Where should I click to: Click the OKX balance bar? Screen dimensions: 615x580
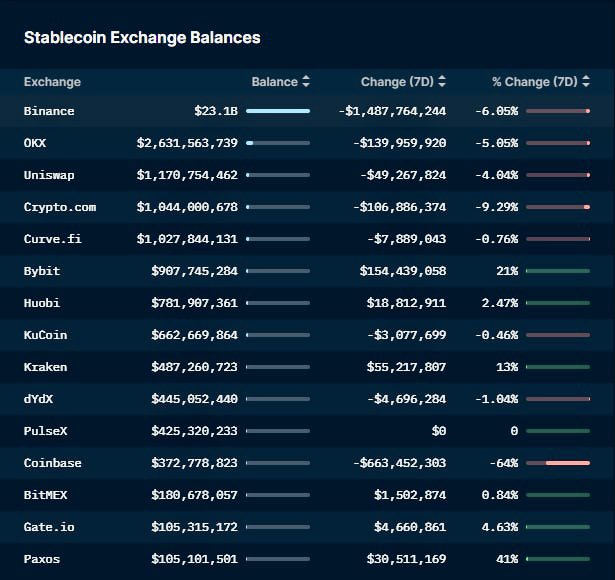278,143
